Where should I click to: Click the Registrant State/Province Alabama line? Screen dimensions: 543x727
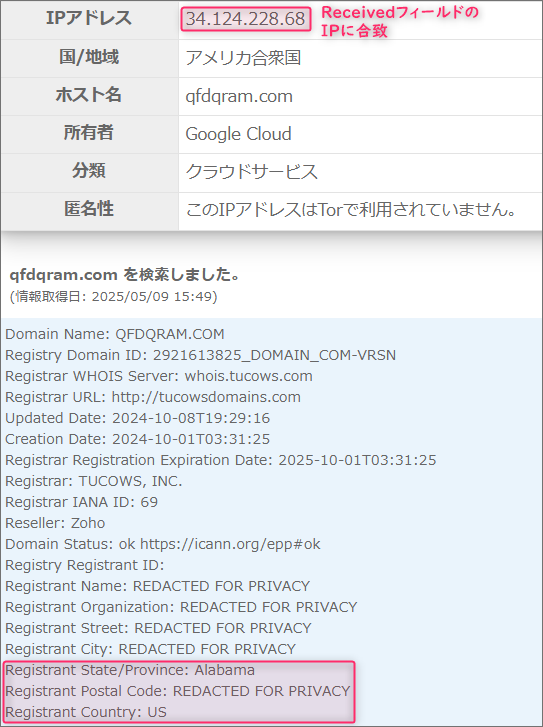pos(130,670)
